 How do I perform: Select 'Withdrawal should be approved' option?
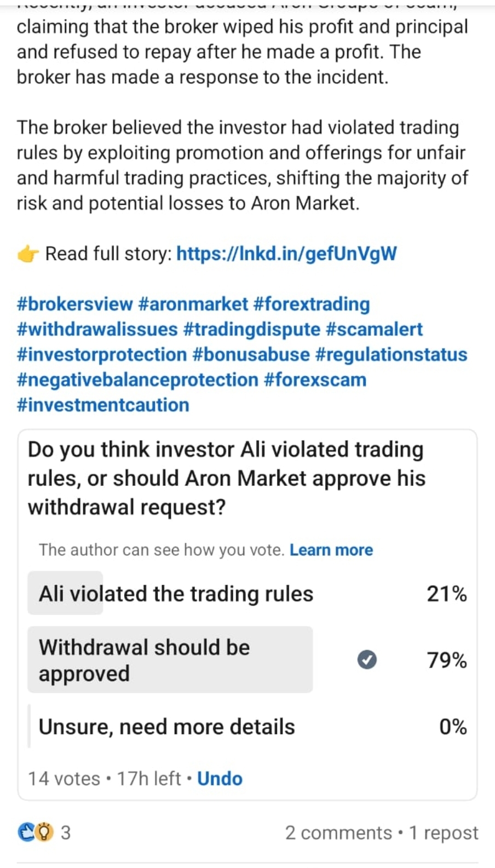170,660
